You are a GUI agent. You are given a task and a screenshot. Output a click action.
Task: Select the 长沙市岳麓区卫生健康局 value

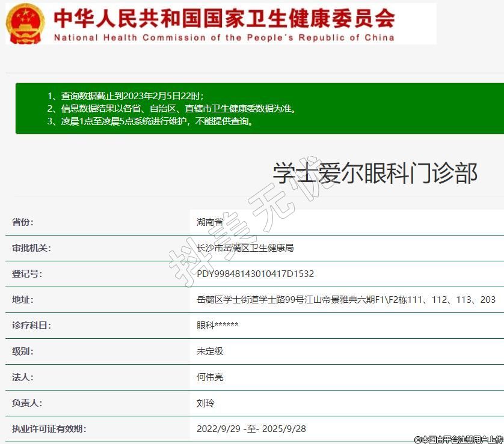(245, 248)
